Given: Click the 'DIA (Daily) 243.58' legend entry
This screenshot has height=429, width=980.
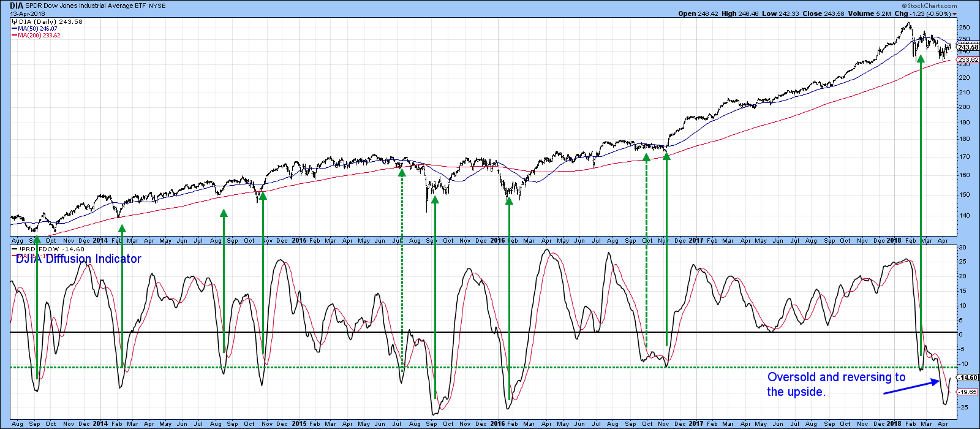Looking at the screenshot, I should (47, 21).
